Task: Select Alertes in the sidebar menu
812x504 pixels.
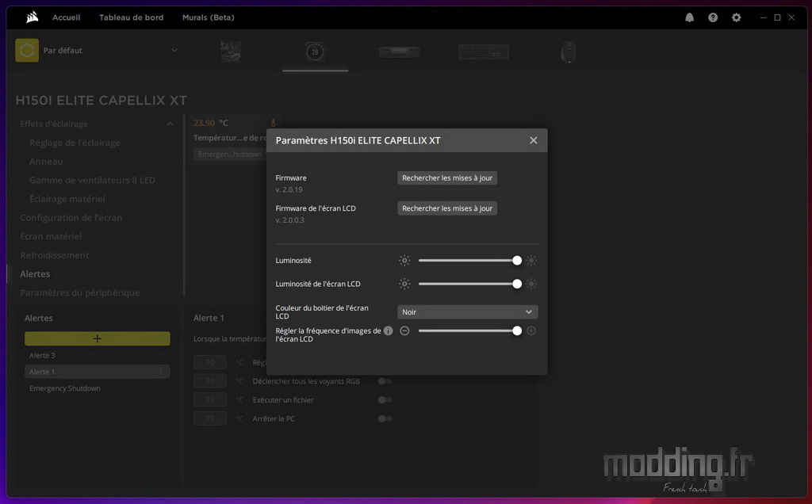Action: (x=35, y=273)
